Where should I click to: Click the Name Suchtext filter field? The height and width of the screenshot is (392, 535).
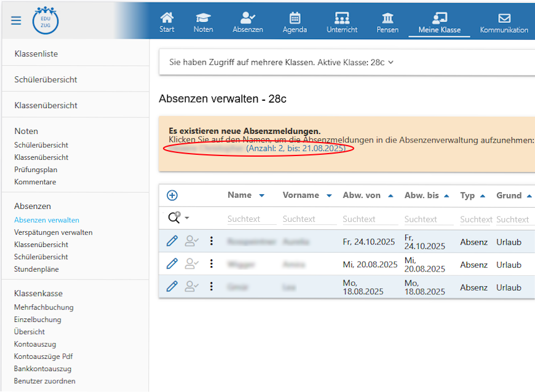click(x=252, y=219)
